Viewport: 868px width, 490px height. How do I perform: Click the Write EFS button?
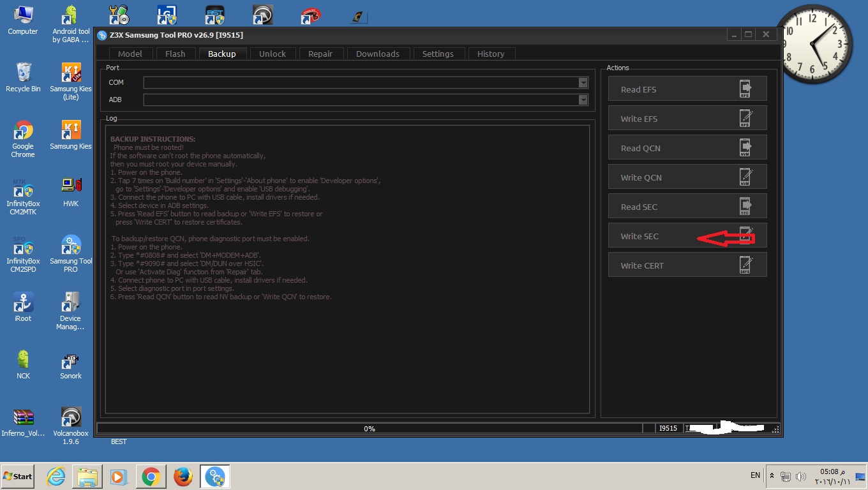687,118
